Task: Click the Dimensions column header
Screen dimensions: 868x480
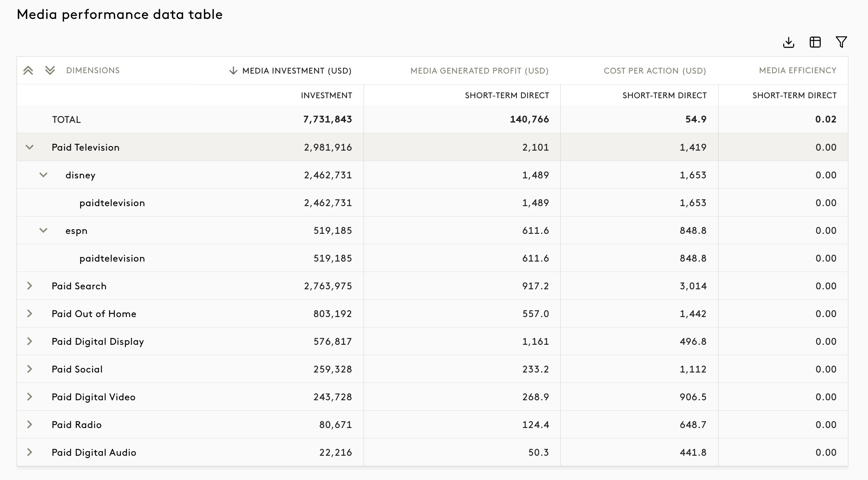Action: click(93, 70)
